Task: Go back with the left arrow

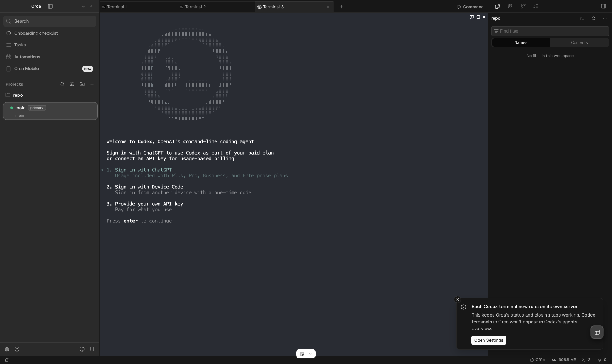Action: click(x=83, y=6)
